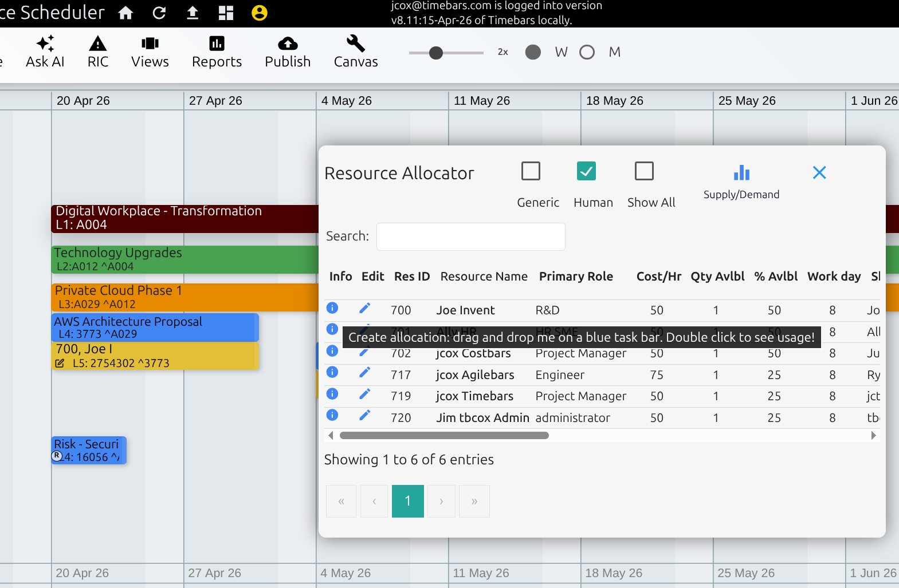Select page 1 in pagination

(x=408, y=502)
